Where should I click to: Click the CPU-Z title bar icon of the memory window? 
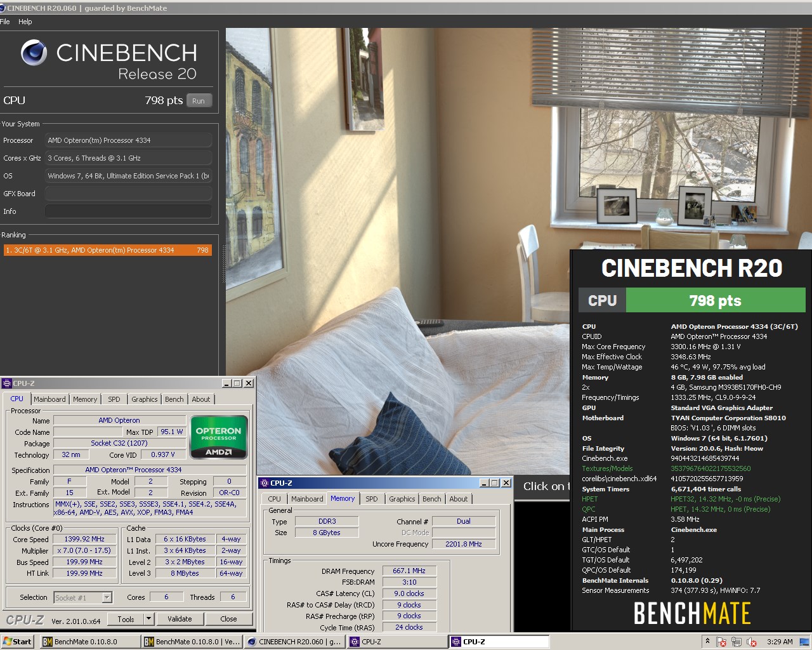pos(265,483)
